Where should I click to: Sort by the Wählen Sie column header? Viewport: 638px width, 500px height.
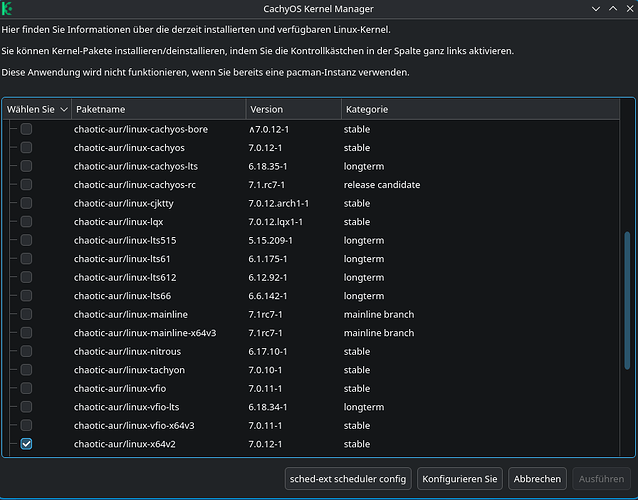(37, 109)
